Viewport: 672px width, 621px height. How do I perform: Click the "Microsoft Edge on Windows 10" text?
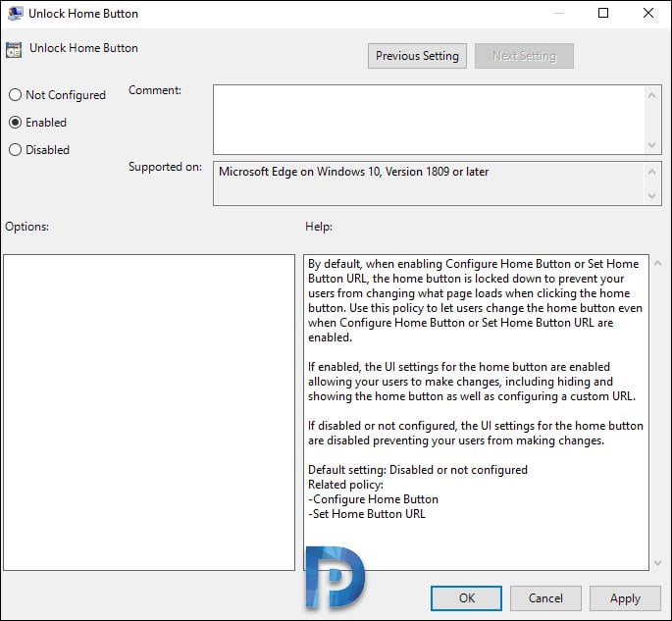coord(299,172)
